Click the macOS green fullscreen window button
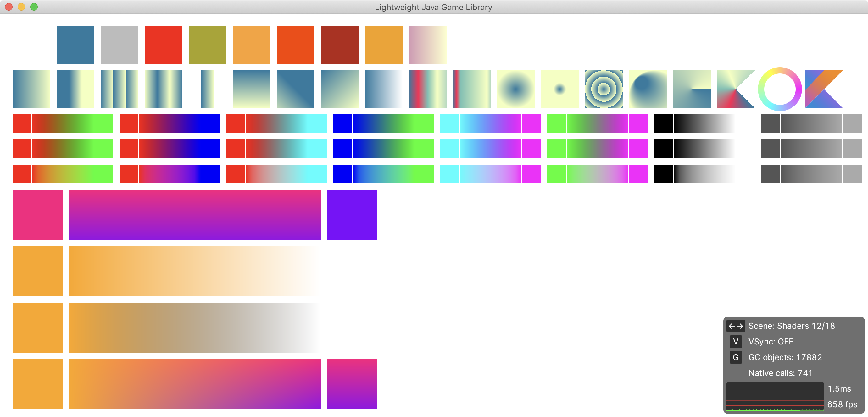The width and height of the screenshot is (868, 417). (34, 7)
